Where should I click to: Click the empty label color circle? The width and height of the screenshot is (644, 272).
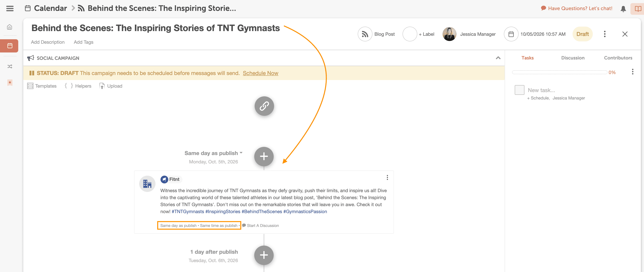click(410, 34)
